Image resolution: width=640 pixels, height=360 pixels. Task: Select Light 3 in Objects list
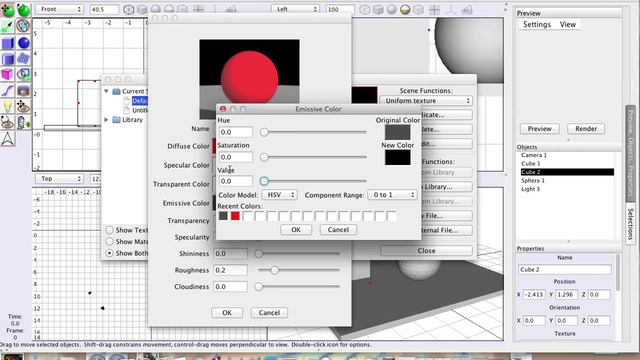[530, 189]
